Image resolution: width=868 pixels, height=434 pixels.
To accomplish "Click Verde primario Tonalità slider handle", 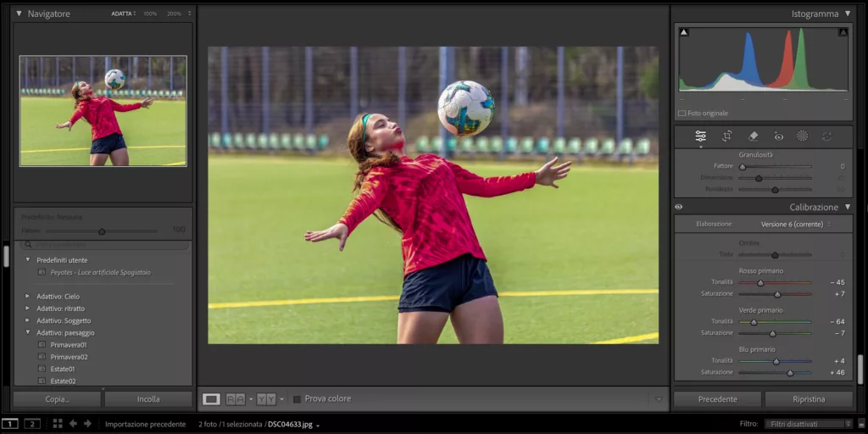I will 754,322.
